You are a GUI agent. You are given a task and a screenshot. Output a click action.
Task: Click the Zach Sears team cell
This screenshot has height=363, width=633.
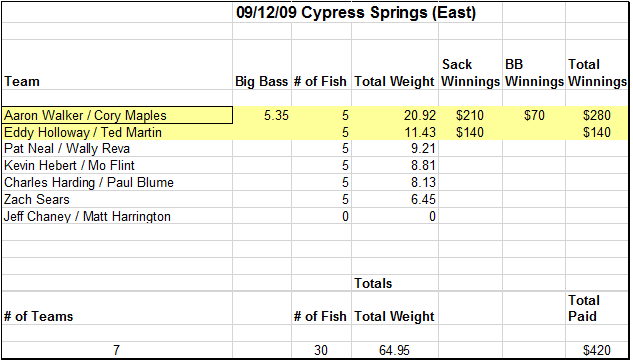pyautogui.click(x=117, y=199)
